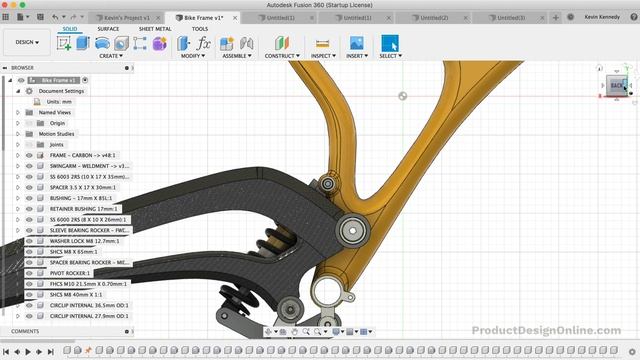640x360 pixels.
Task: Switch to the SHEET METAL tab
Action: [155, 29]
